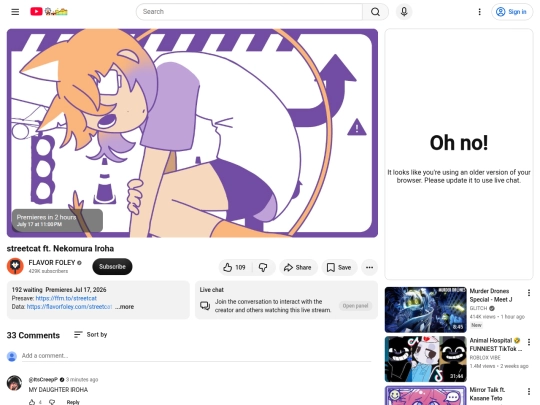Click the live chat speech bubble icon

(205, 306)
